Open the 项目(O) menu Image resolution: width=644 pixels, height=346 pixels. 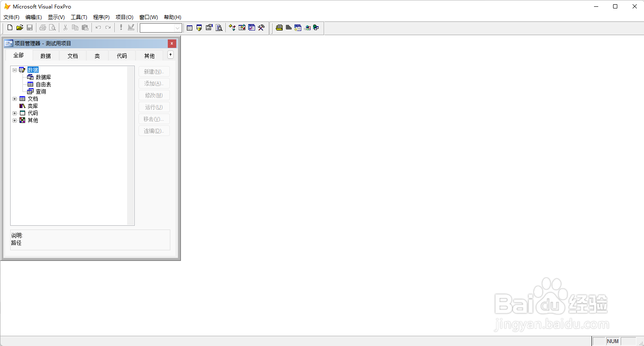coord(125,17)
